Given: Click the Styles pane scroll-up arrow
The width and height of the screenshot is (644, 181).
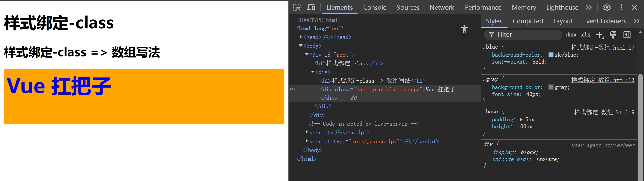Looking at the screenshot, I should (640, 32).
